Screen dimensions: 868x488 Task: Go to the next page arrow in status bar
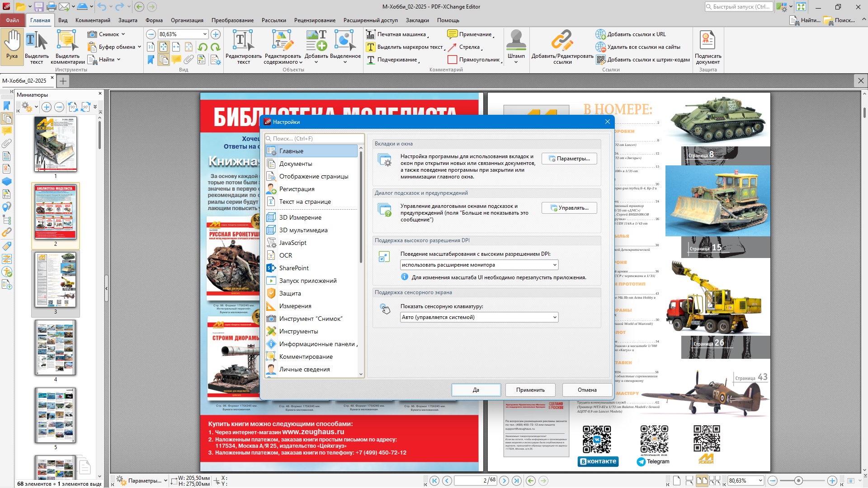pyautogui.click(x=504, y=481)
